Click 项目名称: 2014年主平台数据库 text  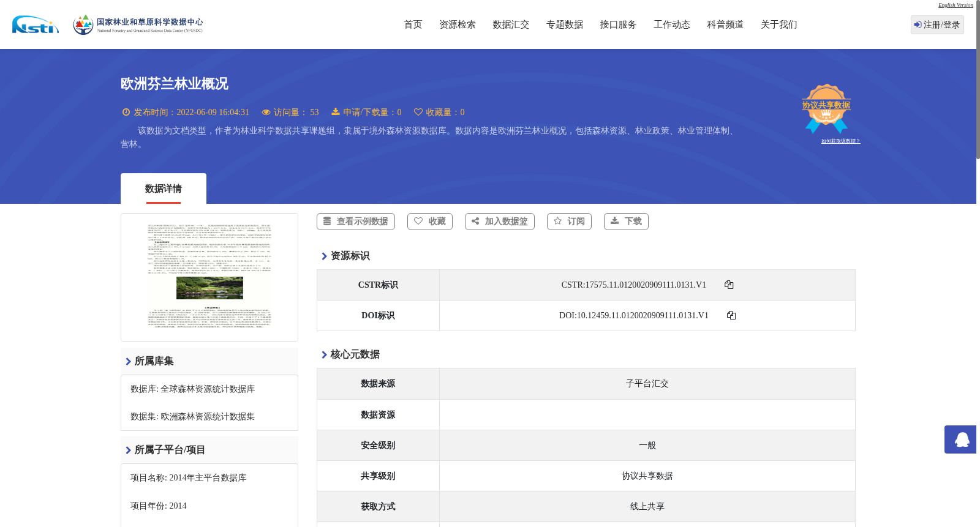(189, 478)
